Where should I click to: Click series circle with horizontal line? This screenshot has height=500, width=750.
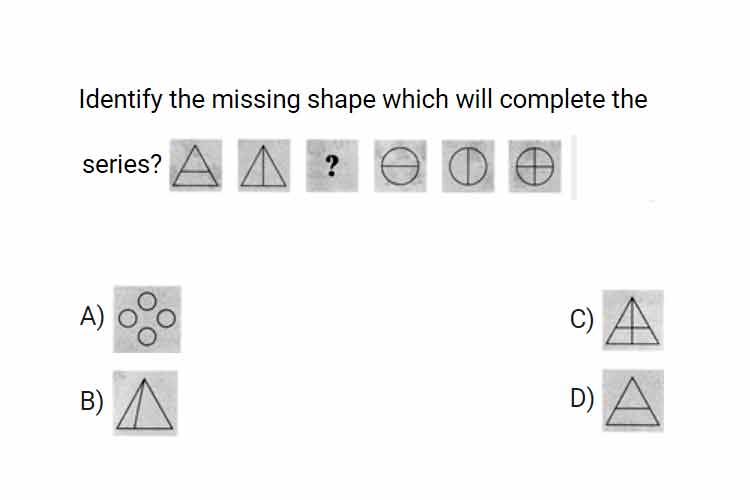pos(400,166)
